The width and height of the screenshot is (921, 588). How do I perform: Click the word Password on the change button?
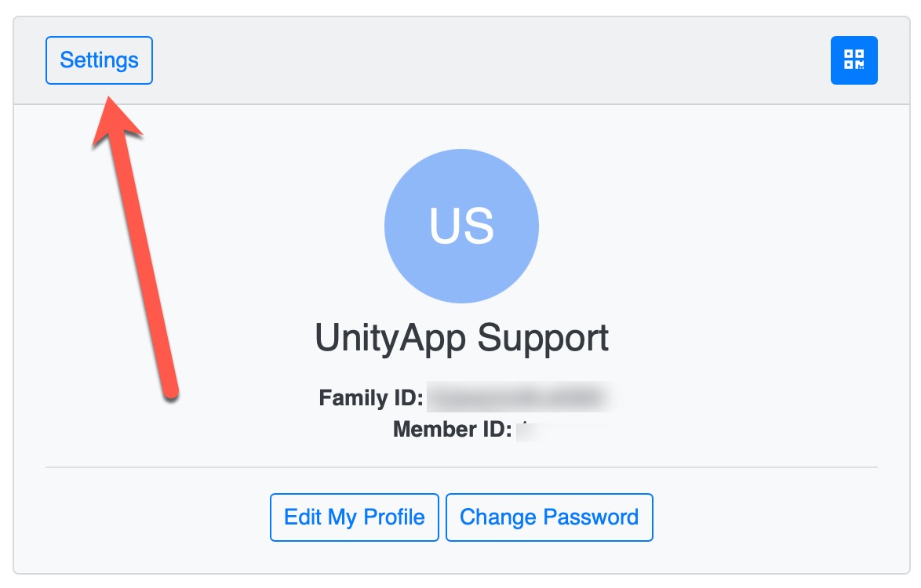tap(590, 517)
